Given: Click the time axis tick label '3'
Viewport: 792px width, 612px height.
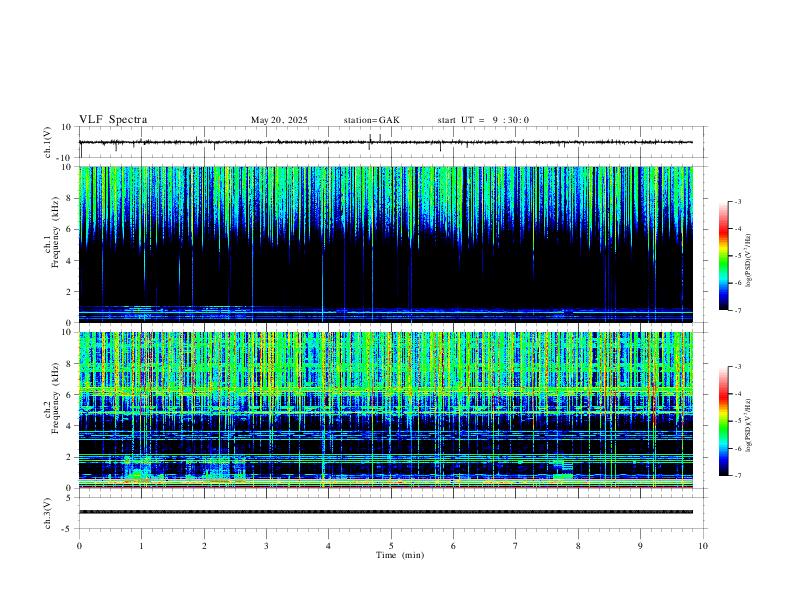Looking at the screenshot, I should [266, 546].
